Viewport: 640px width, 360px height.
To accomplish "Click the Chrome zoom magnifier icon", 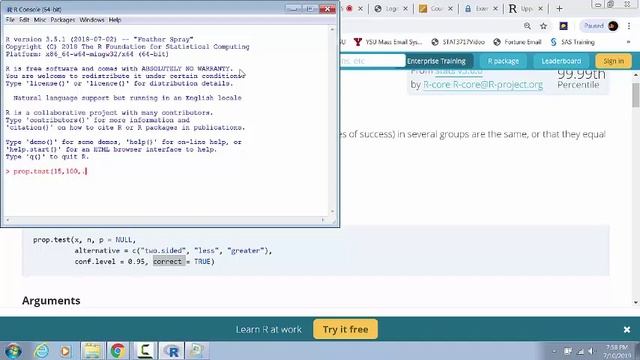I will click(x=527, y=26).
